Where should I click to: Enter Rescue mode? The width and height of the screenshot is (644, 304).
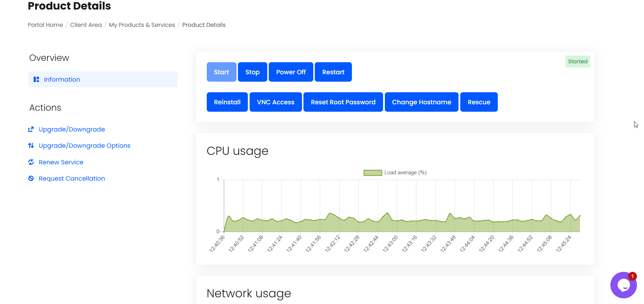479,102
